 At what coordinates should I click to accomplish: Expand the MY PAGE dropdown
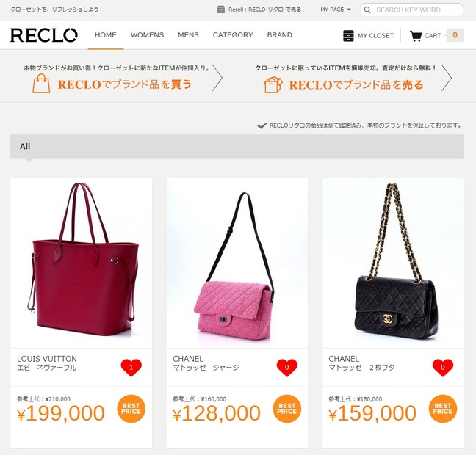coord(336,10)
